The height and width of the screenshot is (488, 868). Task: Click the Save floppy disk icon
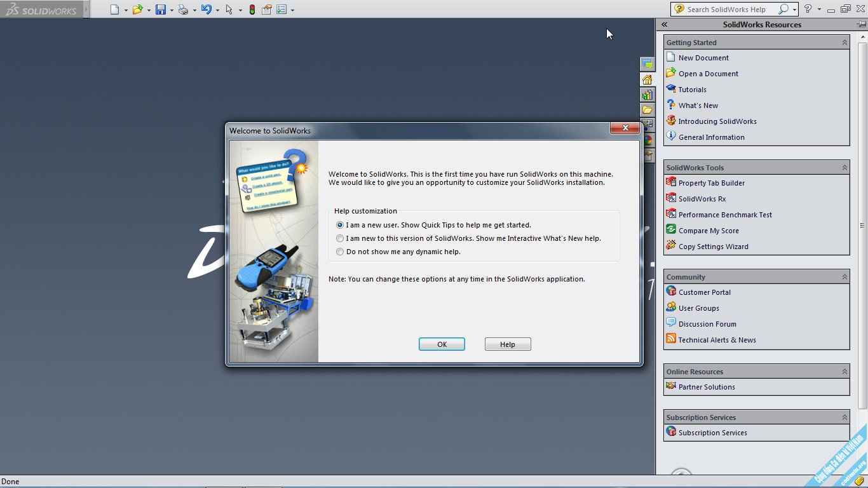tap(161, 10)
